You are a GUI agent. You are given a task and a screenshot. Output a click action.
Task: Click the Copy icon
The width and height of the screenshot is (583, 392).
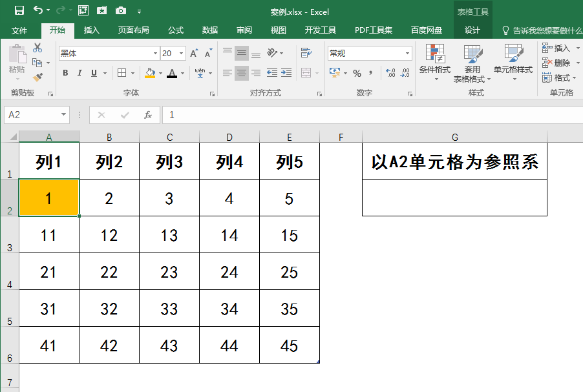coord(37,63)
